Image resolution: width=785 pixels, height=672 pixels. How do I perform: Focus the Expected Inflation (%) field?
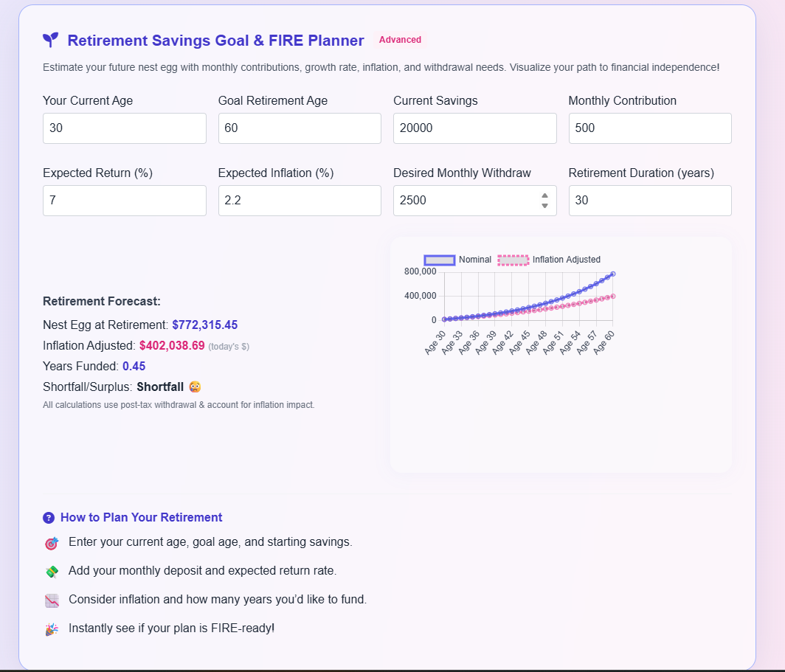pyautogui.click(x=300, y=201)
